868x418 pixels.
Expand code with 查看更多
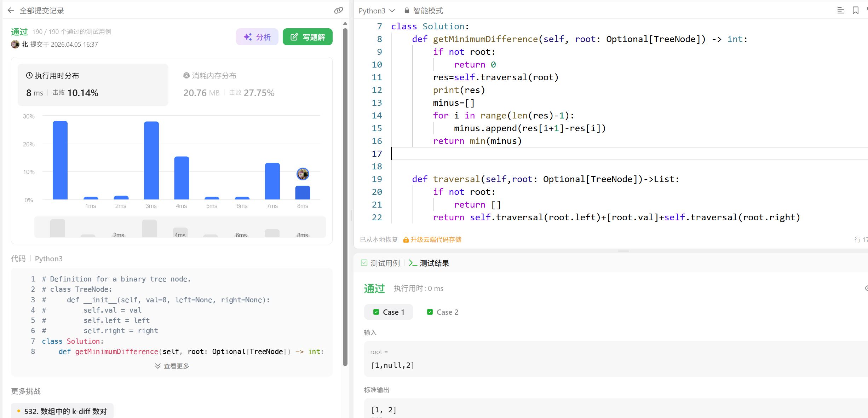[172, 366]
